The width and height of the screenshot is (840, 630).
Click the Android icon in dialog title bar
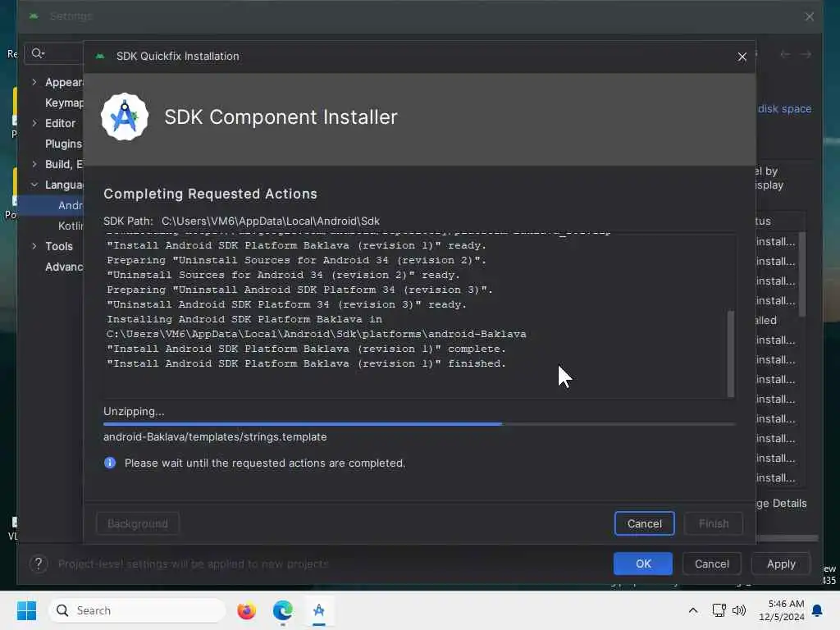click(99, 57)
